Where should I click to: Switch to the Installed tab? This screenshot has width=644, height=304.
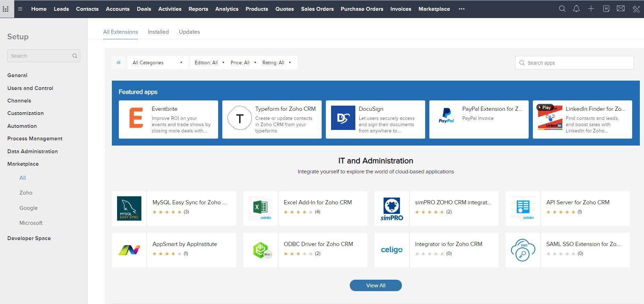[x=158, y=32]
